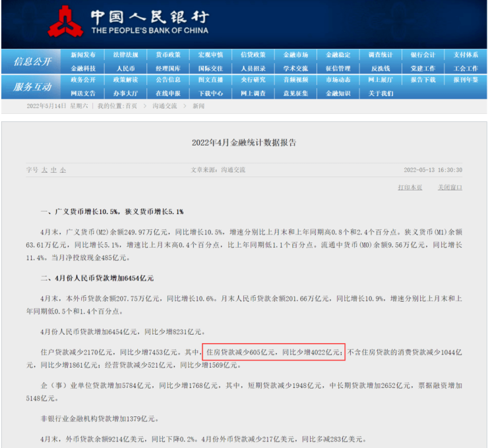Open 调查统计 menu item
This screenshot has height=448, width=488.
tap(381, 55)
